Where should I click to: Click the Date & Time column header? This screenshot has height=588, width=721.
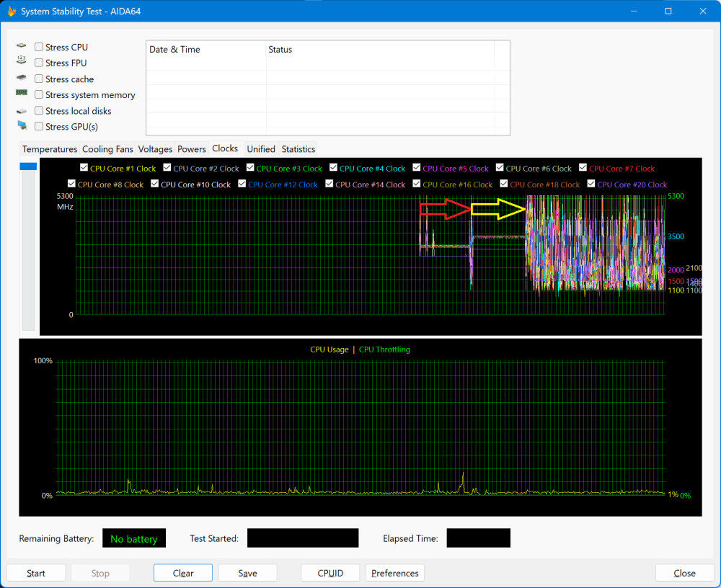(206, 49)
